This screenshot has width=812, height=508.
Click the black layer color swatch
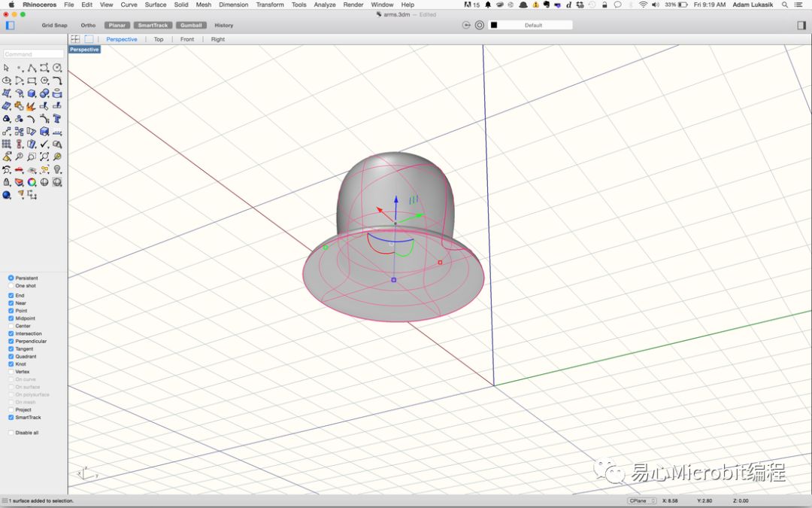[494, 25]
